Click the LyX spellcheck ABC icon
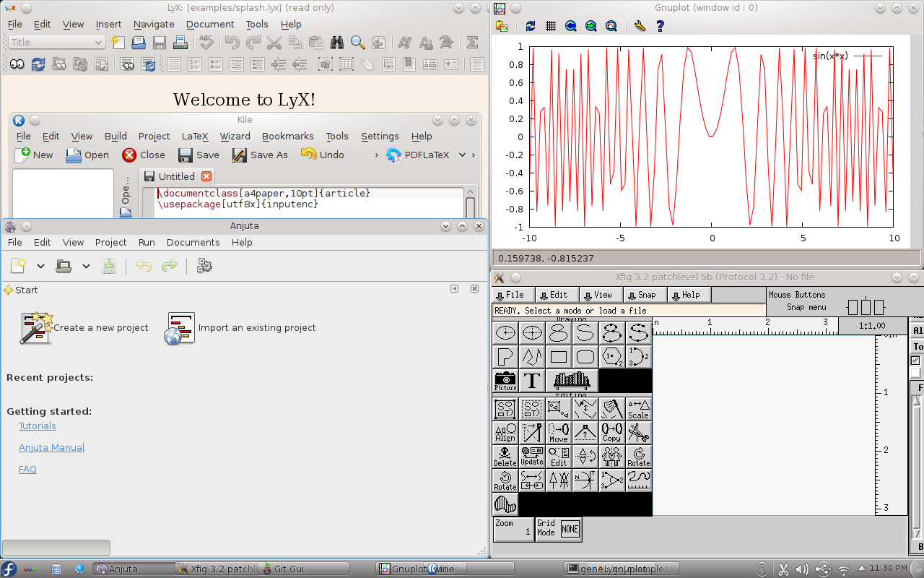 click(206, 43)
